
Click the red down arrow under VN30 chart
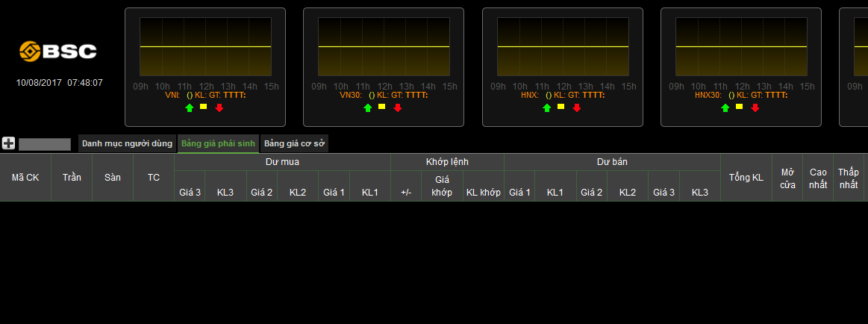coord(398,108)
